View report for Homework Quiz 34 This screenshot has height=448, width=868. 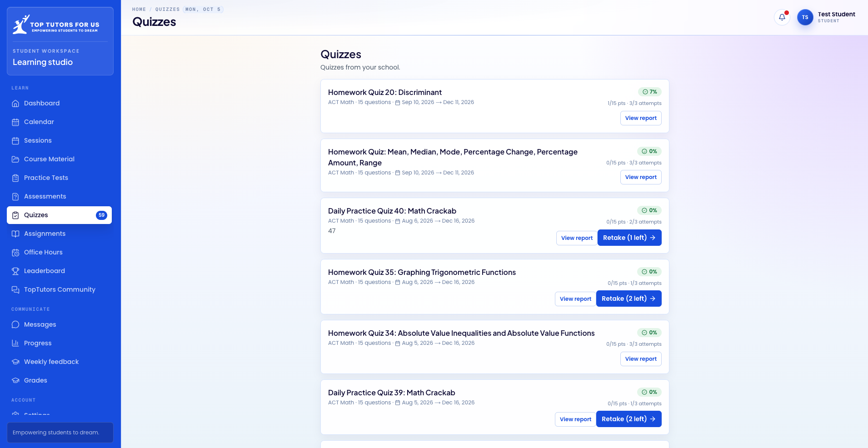coord(641,359)
